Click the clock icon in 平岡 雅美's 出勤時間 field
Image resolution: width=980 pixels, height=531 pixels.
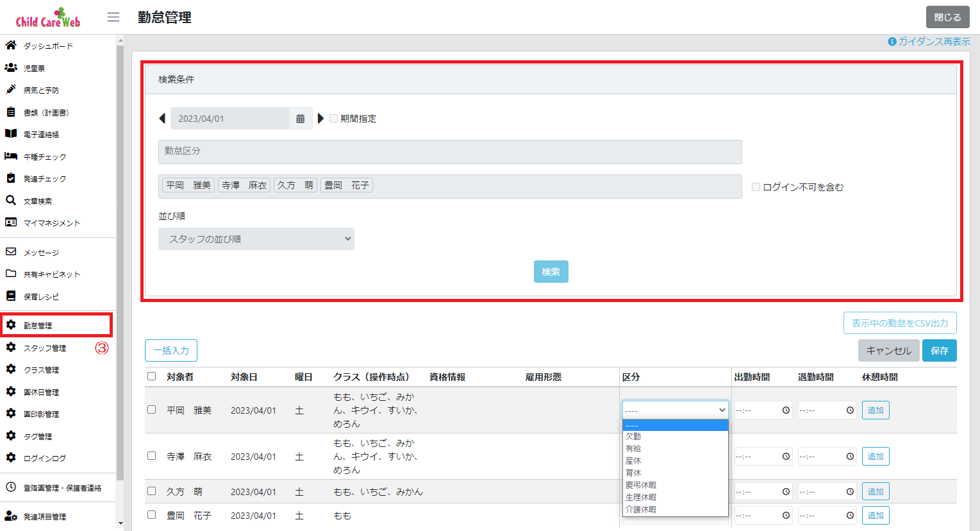click(x=786, y=409)
